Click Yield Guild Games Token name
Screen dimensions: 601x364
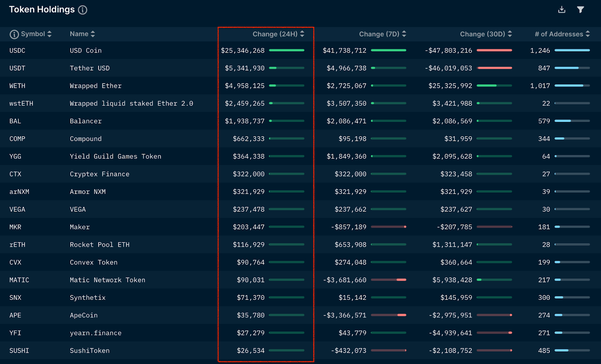pos(116,156)
